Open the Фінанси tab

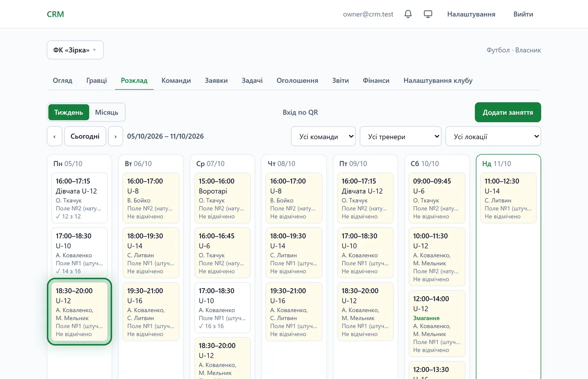376,80
